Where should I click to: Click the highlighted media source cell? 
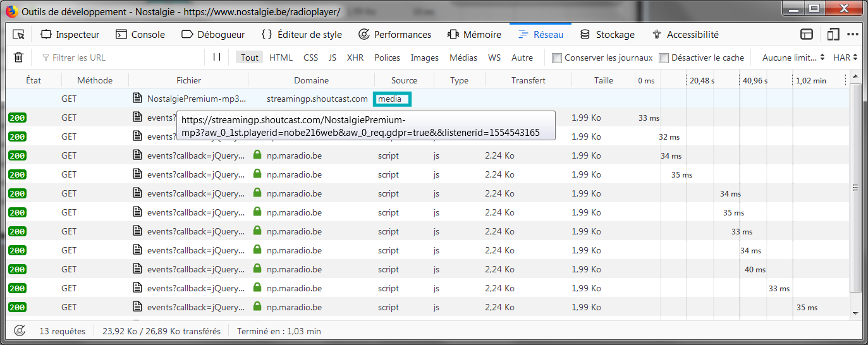[x=392, y=99]
